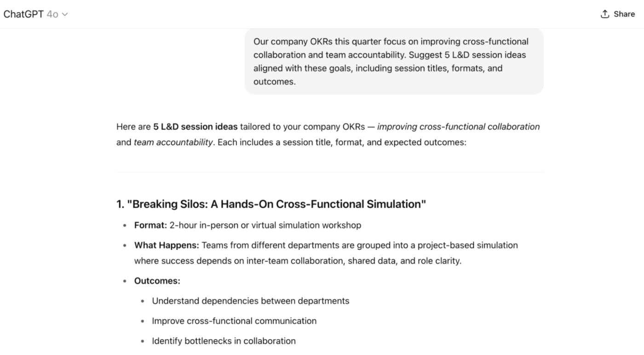Click the horizontal divider above session one

[x=330, y=173]
